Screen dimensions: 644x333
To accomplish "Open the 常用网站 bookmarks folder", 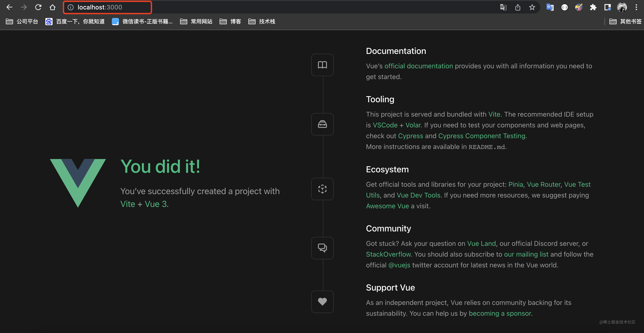I will pos(196,22).
